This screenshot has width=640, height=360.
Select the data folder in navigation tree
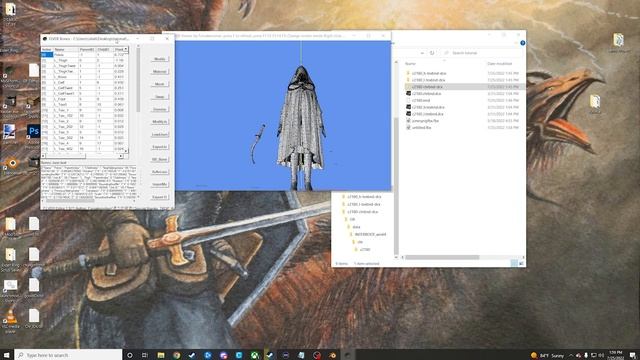(356, 227)
